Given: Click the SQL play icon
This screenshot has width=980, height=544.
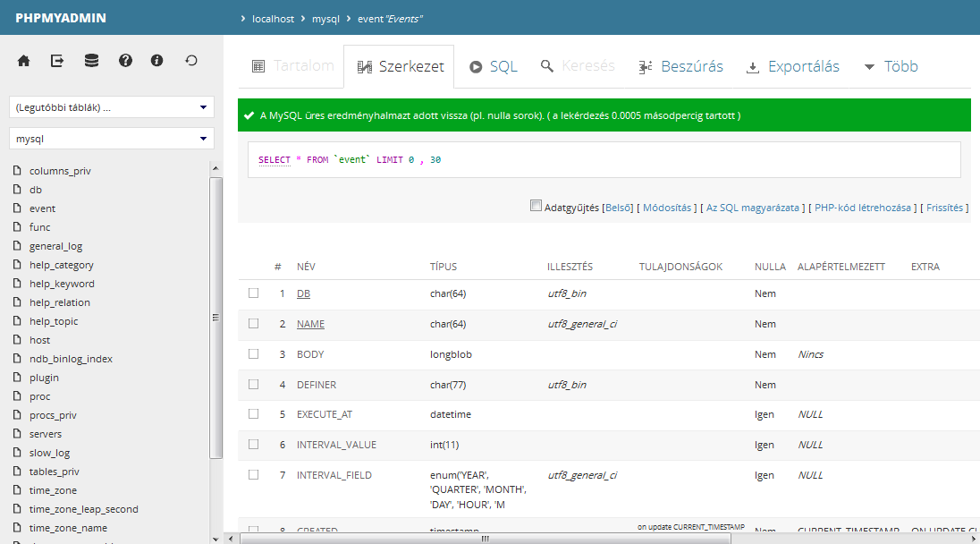Looking at the screenshot, I should coord(476,67).
